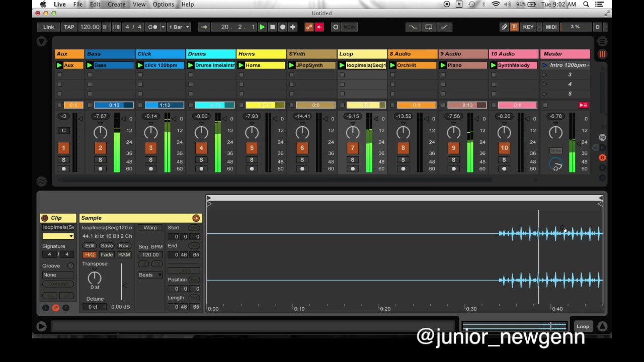Click the Punch-In switch
The image size is (644, 362).
(x=413, y=27)
